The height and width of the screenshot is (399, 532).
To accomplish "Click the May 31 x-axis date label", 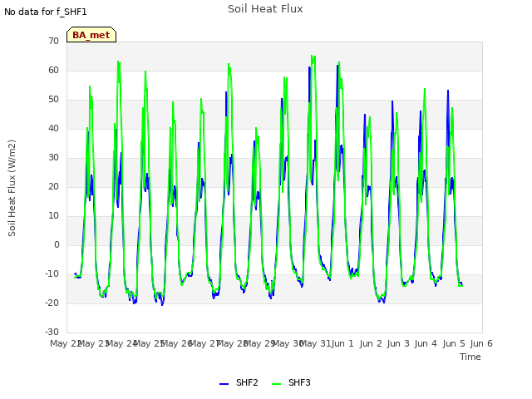I will click(316, 343).
